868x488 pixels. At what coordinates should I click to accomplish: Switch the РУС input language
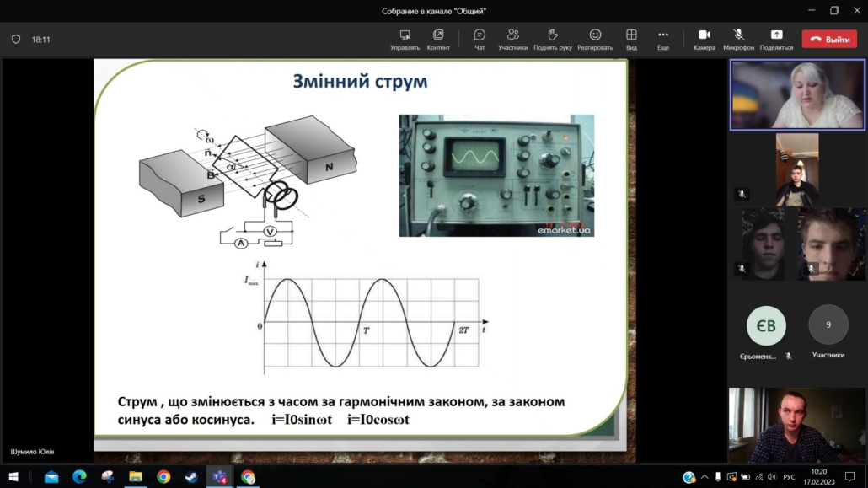click(789, 477)
